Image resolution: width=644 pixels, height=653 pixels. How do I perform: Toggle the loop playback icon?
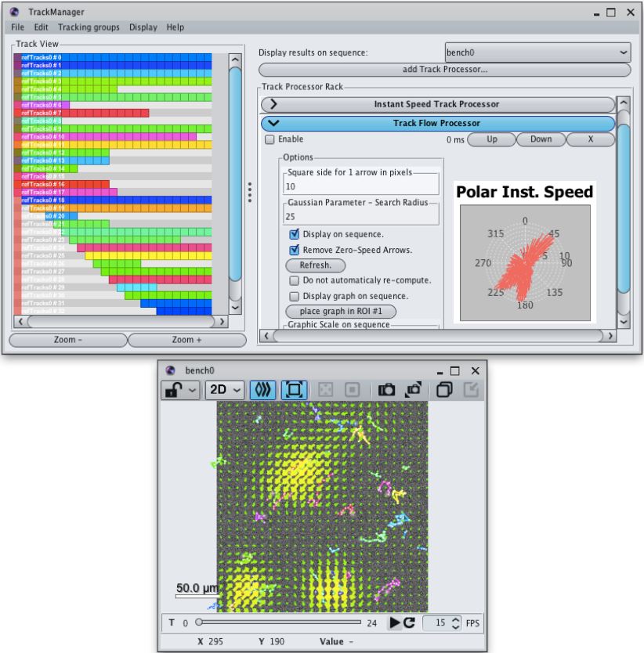(408, 622)
